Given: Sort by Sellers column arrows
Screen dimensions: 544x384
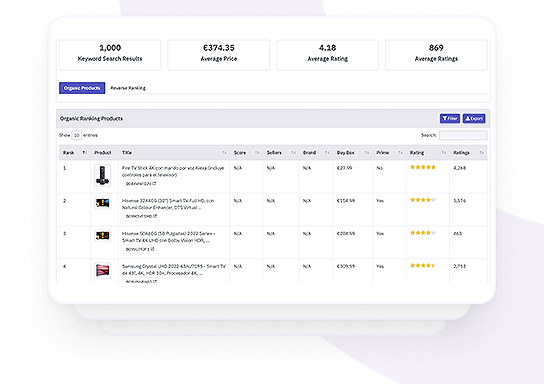Looking at the screenshot, I should 293,153.
